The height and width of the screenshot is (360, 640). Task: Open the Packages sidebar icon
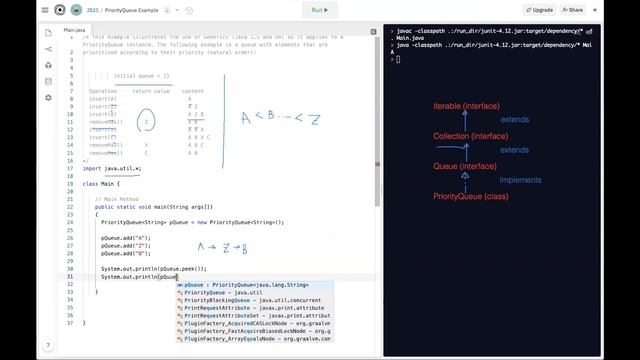(48, 65)
